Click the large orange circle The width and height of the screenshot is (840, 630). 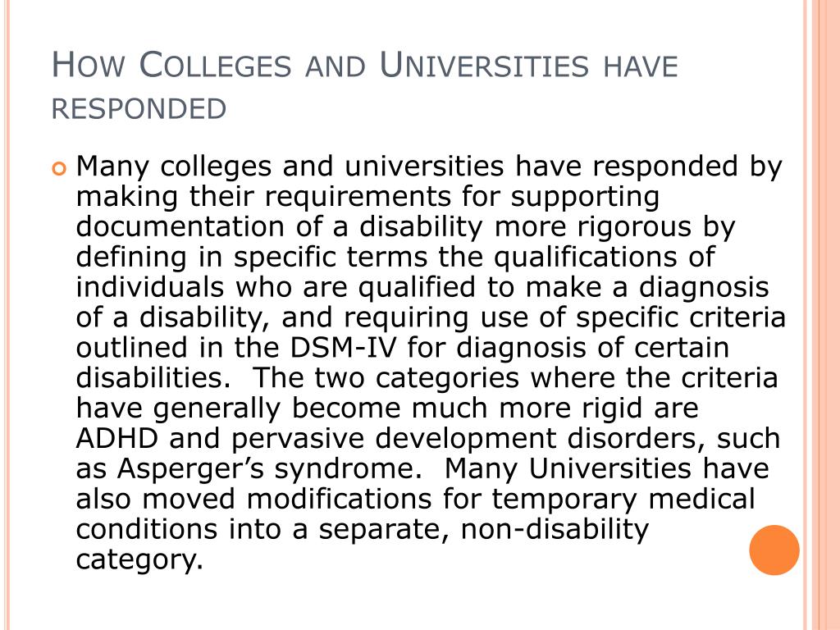774,550
